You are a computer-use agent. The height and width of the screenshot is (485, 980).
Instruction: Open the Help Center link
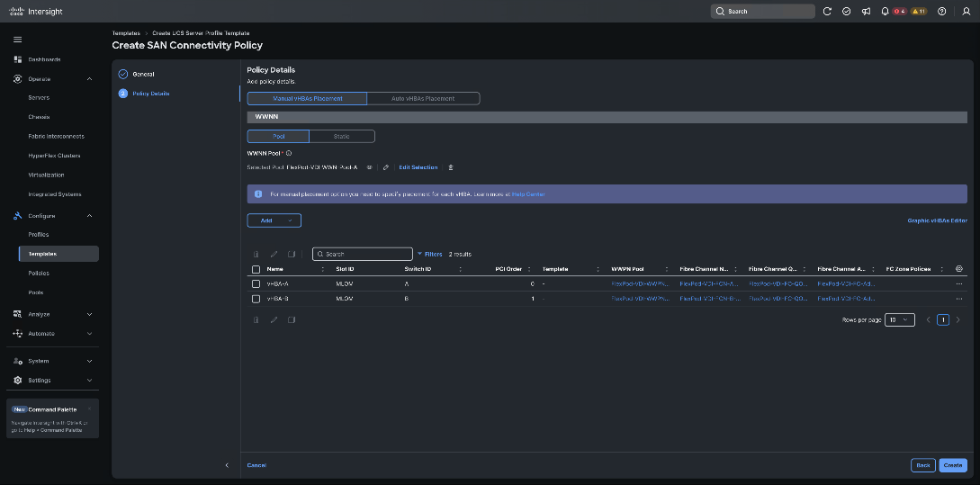click(528, 194)
